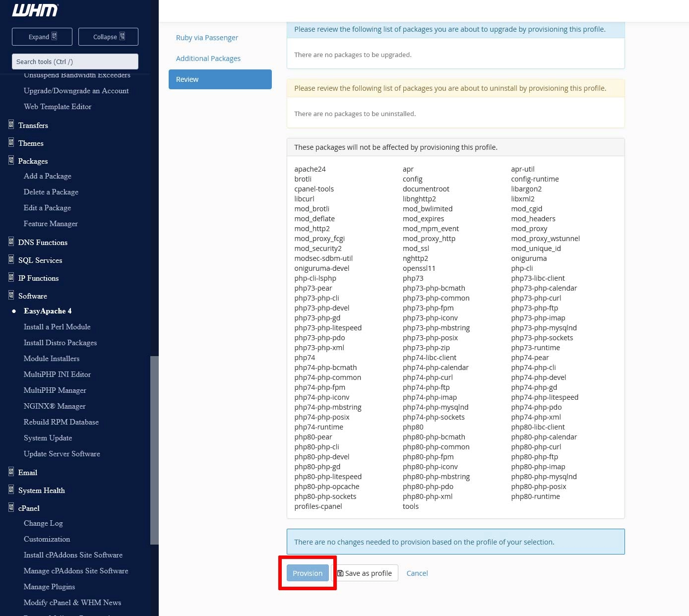Viewport: 689px width, 616px height.
Task: Toggle the DNS Functions expander icon
Action: coord(11,242)
